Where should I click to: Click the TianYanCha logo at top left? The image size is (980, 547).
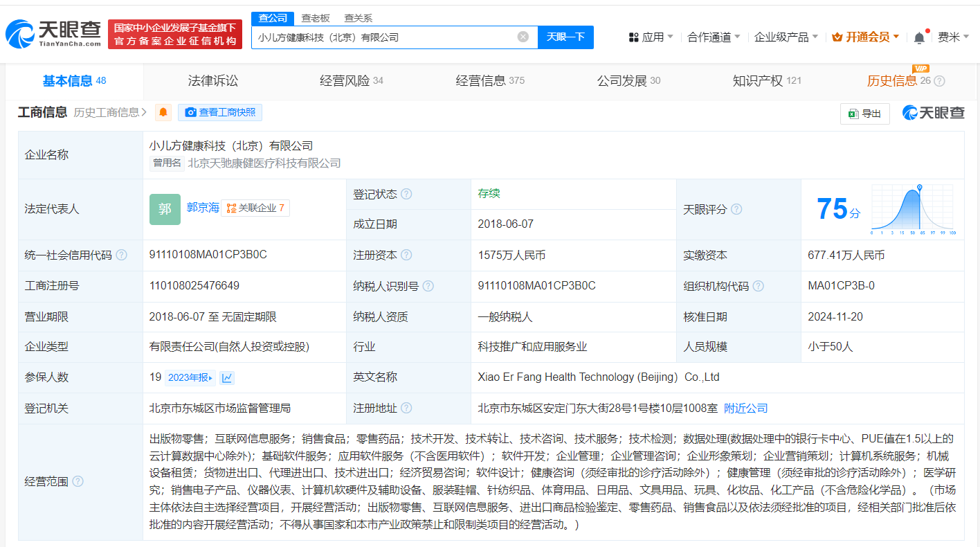click(54, 33)
